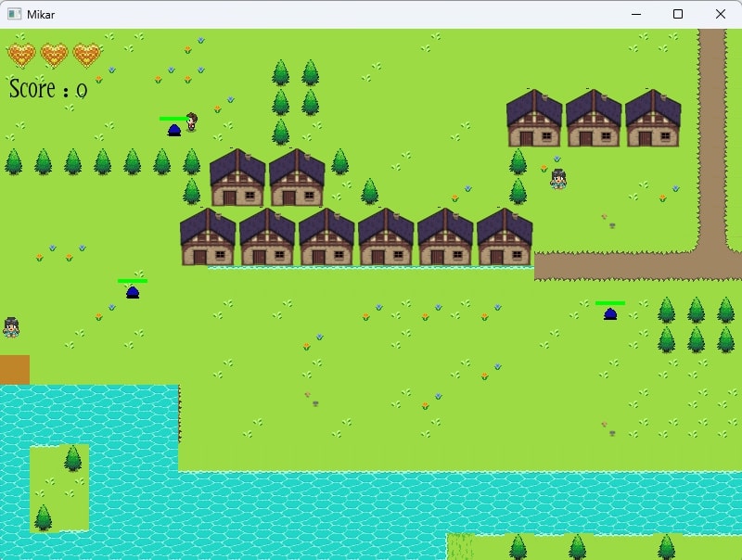The image size is (742, 560).
Task: Click health bar above left-edge slime
Action: [x=133, y=281]
